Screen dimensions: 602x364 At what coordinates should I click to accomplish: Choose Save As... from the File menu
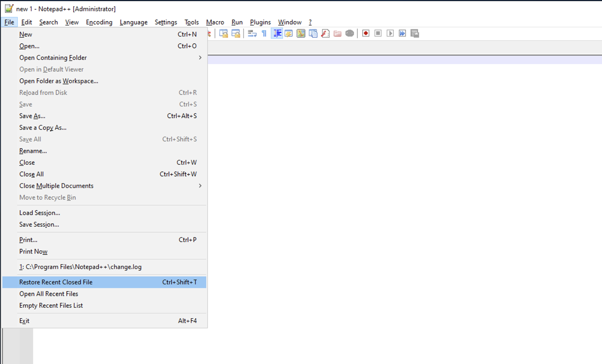(x=32, y=116)
